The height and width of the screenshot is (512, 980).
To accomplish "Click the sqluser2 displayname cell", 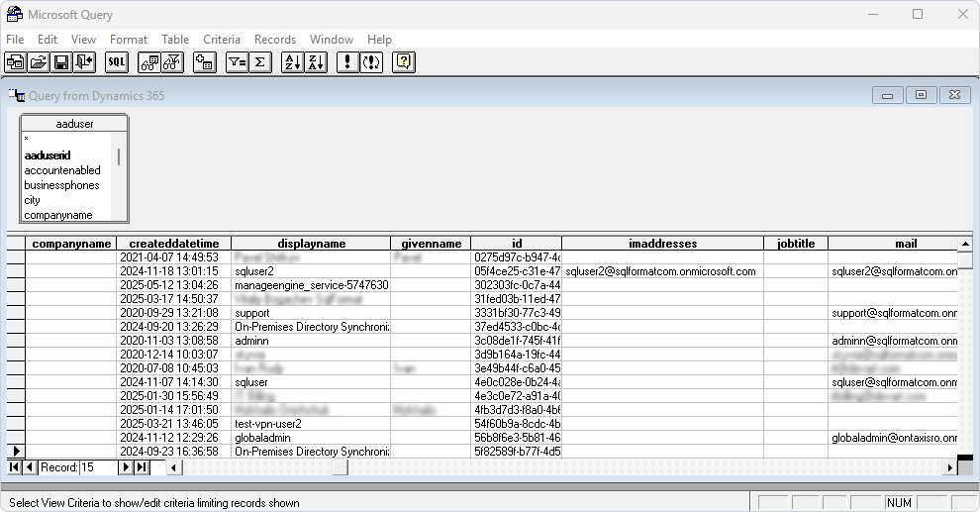I will (311, 271).
